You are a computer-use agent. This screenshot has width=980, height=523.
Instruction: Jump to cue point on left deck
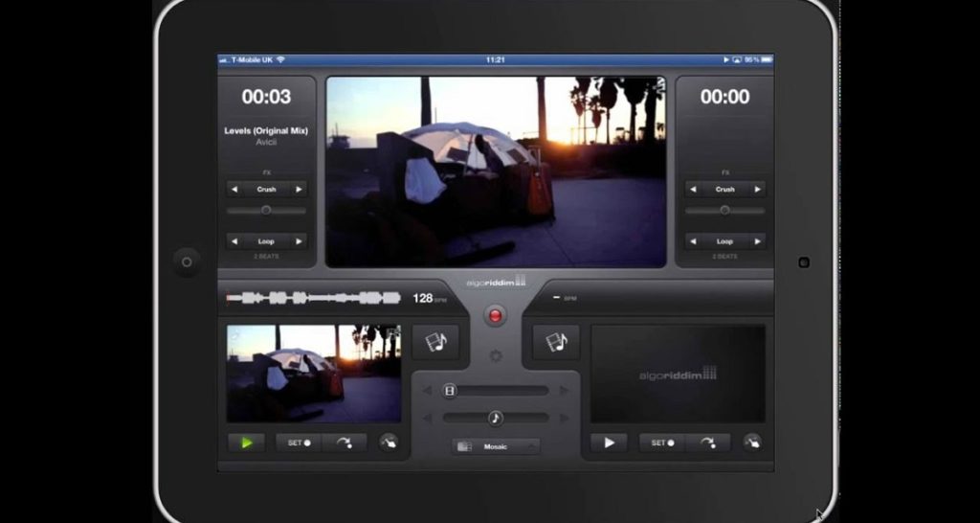tap(344, 443)
